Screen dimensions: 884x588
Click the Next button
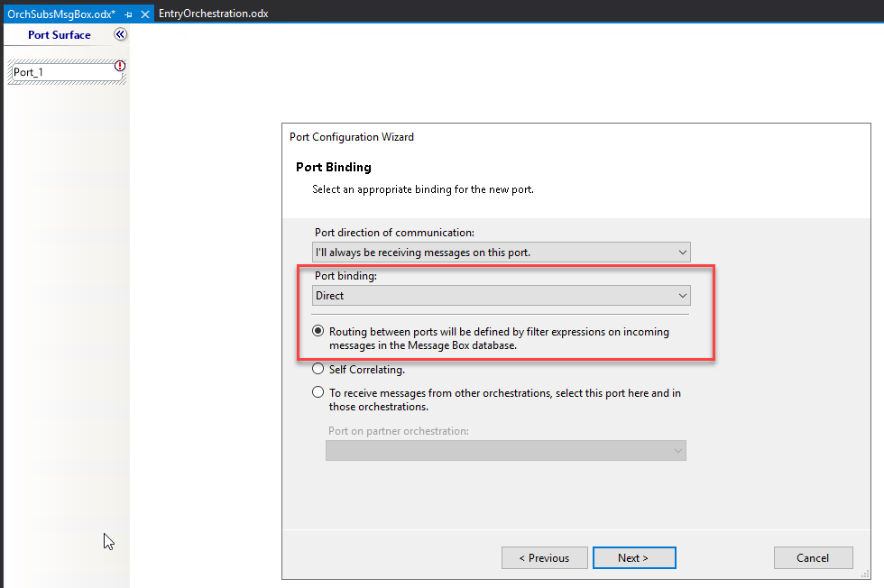634,557
